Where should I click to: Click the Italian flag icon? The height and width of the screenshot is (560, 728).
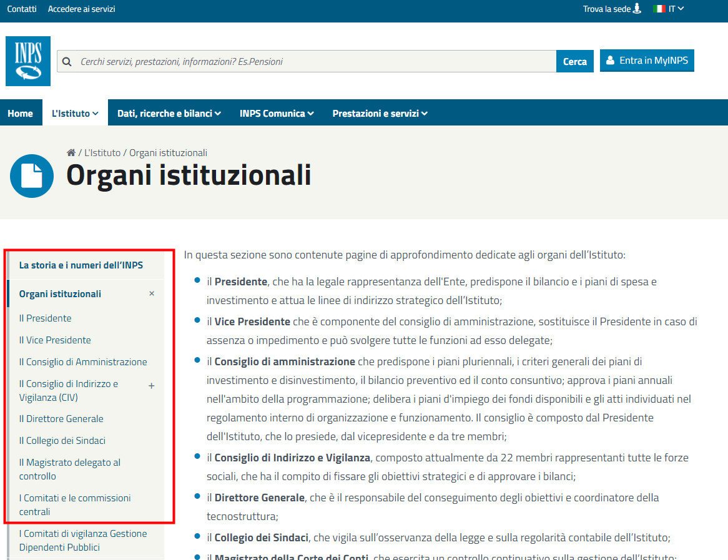[659, 9]
